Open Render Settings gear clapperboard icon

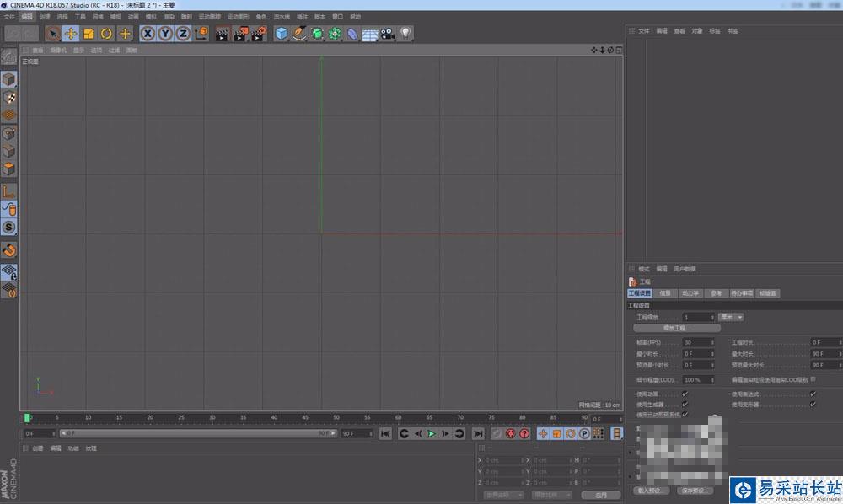259,35
